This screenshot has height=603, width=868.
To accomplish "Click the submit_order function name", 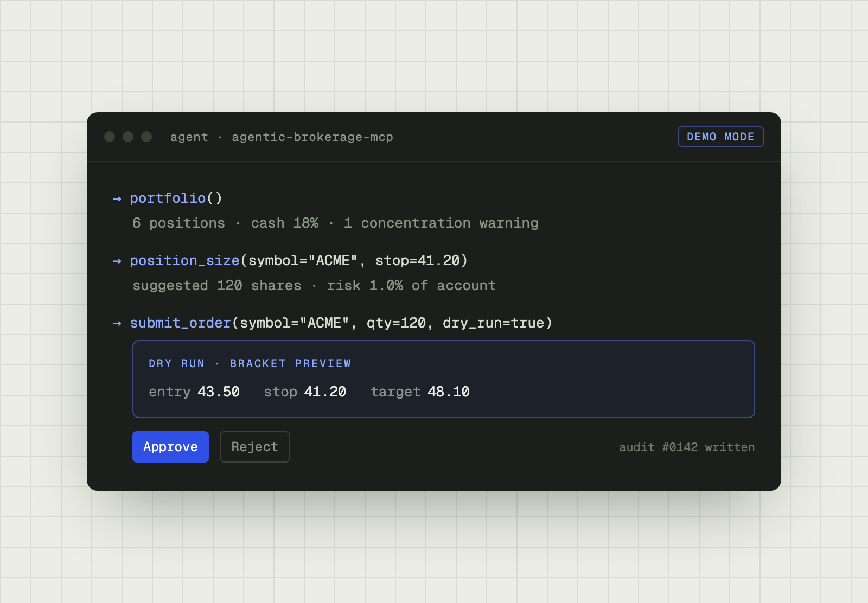I will (181, 323).
